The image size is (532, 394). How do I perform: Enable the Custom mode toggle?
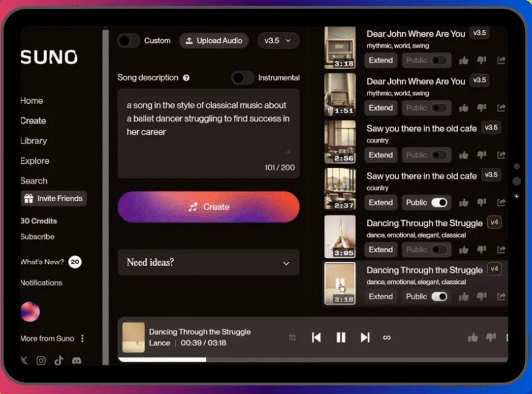(128, 40)
